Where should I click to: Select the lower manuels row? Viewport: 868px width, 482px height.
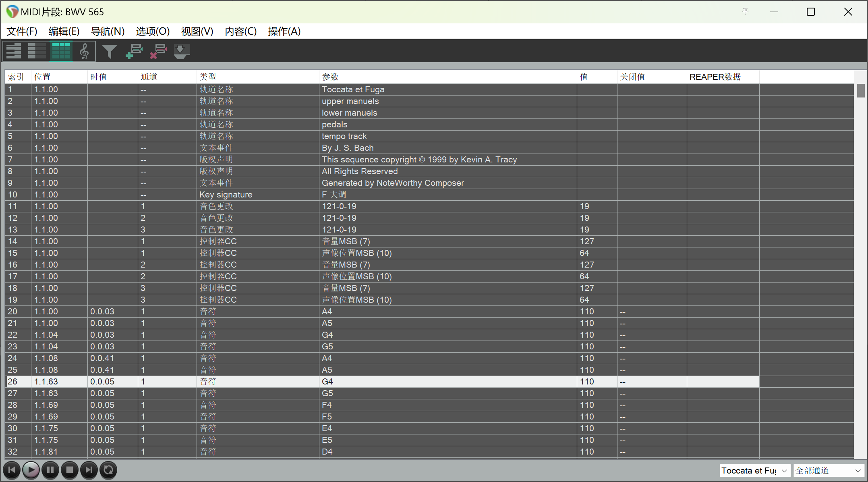point(429,113)
